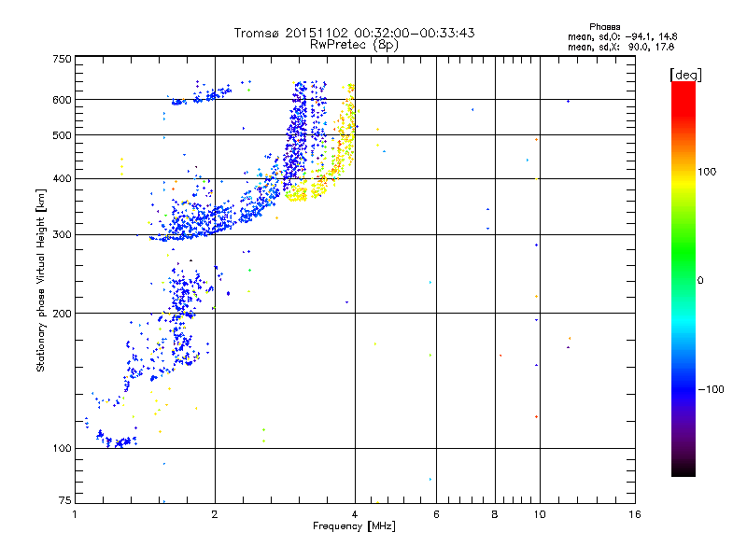Click the "[deg]" color bar unit label
The image size is (747, 560).
685,75
